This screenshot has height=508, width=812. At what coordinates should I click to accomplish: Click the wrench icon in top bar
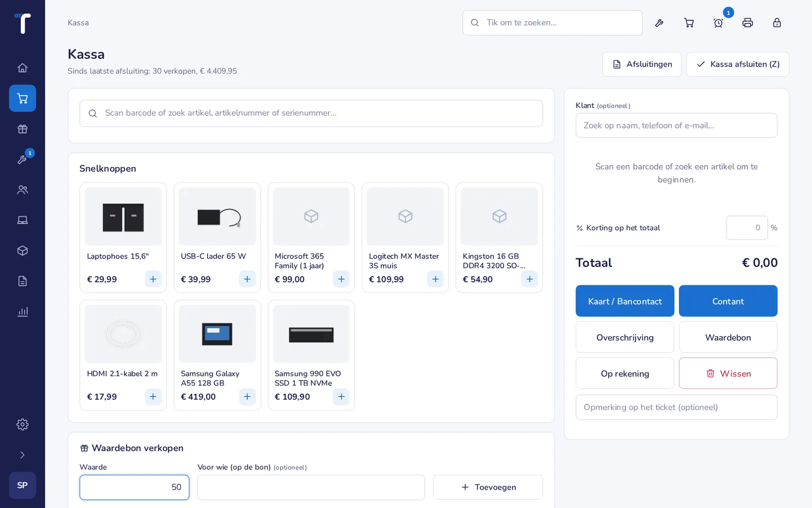(x=659, y=23)
